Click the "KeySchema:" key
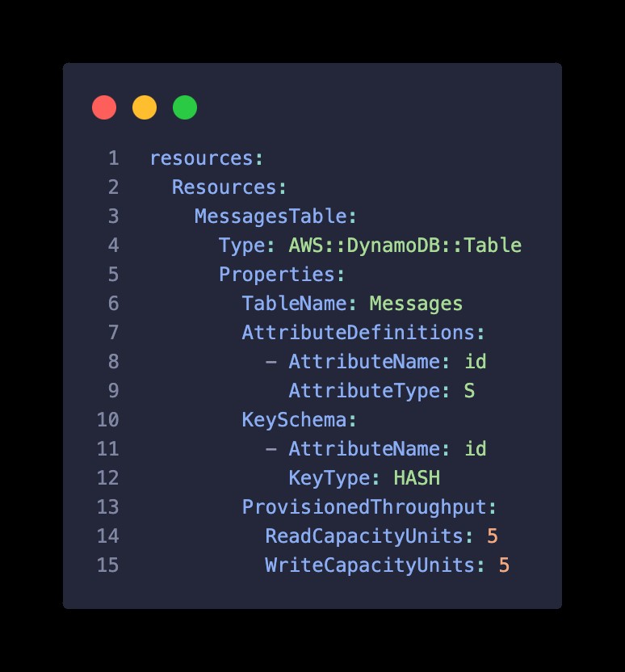Image resolution: width=625 pixels, height=672 pixels. [299, 420]
